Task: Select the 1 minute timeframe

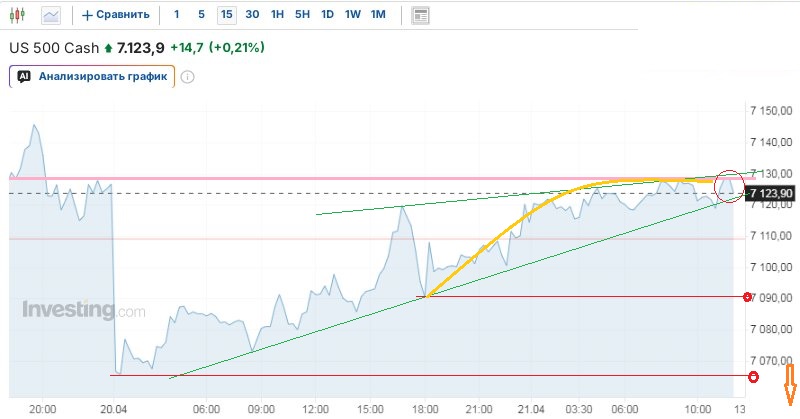Action: [177, 15]
